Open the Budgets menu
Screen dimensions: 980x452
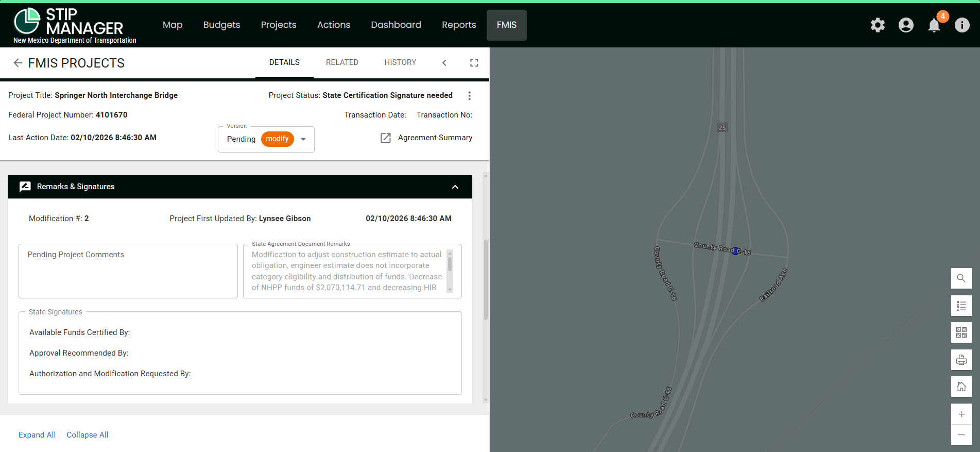click(221, 25)
